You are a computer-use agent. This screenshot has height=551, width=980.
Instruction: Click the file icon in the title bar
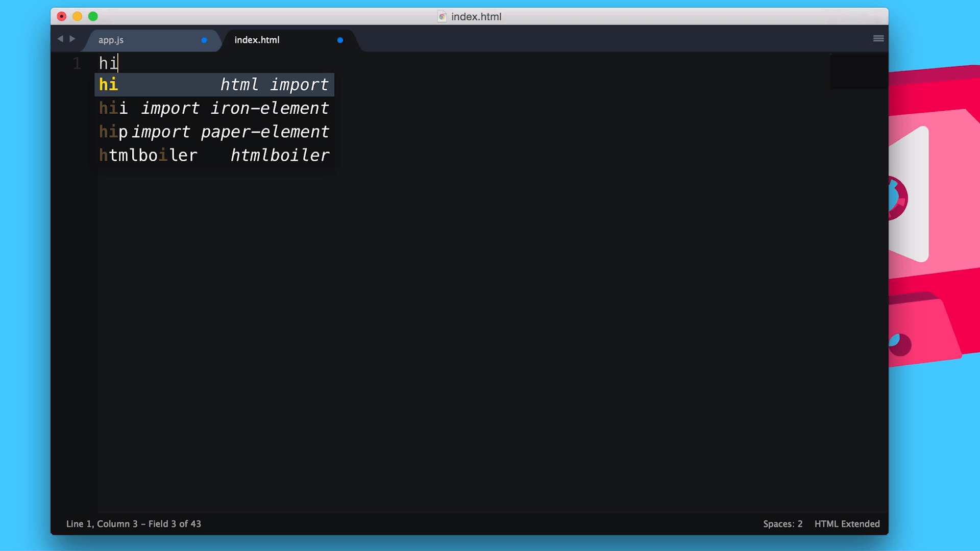(x=442, y=17)
